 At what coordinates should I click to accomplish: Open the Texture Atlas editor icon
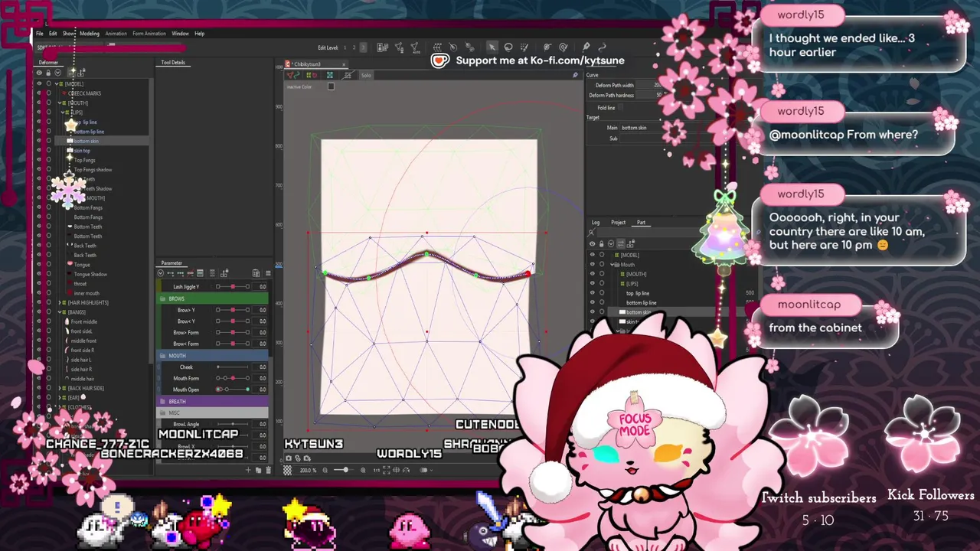click(383, 47)
